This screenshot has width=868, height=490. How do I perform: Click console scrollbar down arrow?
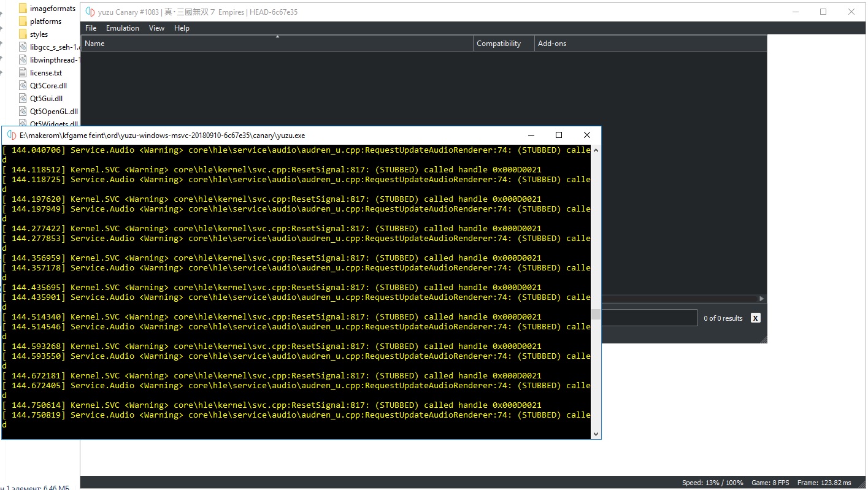click(596, 434)
